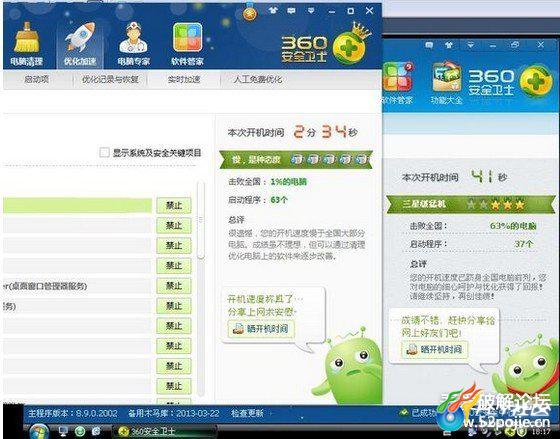Click the 360 crowned logo icon
560x439 pixels.
pyautogui.click(x=351, y=44)
